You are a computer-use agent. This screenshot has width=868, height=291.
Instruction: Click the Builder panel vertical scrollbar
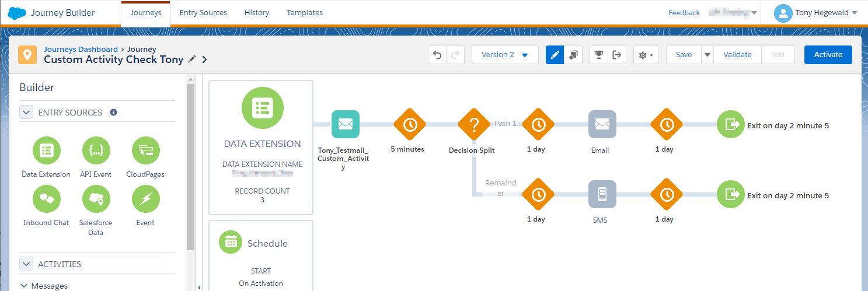click(x=190, y=167)
